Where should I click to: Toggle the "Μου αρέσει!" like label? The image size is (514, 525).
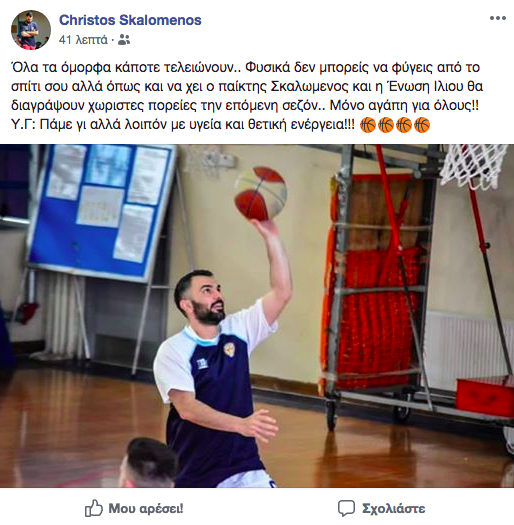(x=146, y=509)
